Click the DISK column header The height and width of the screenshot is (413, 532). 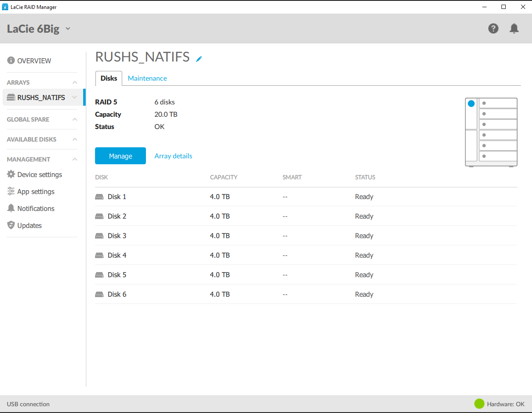point(101,177)
